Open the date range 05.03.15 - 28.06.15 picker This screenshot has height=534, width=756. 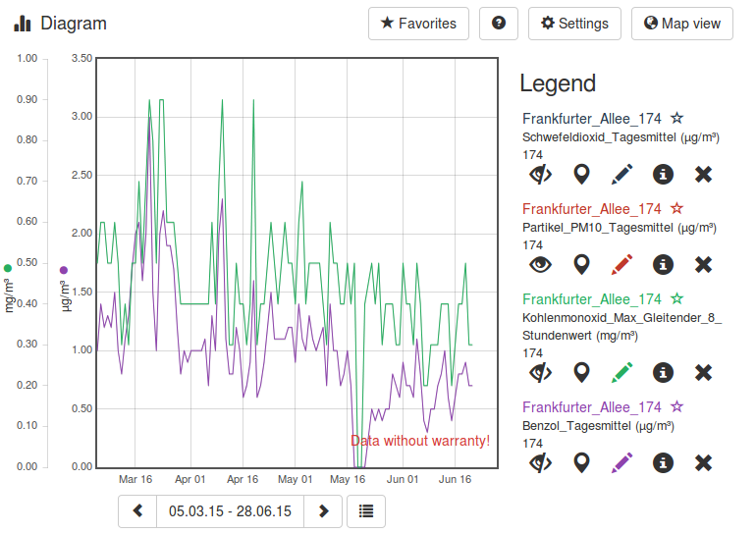click(230, 511)
